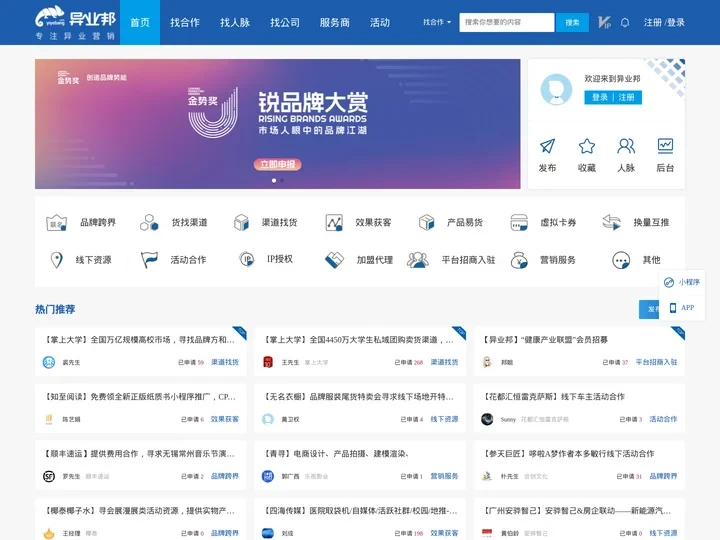The image size is (720, 540).
Task: Open notifications bell icon
Action: point(625,22)
